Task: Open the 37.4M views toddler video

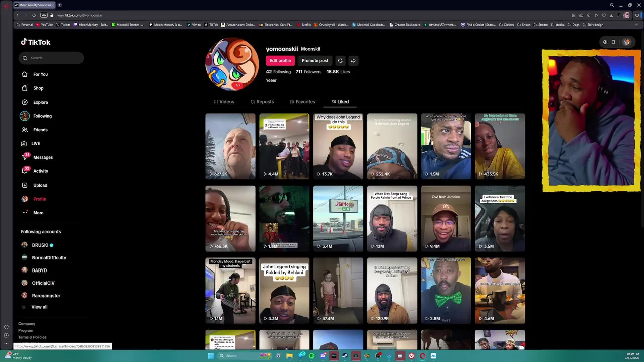Action: [x=338, y=291]
